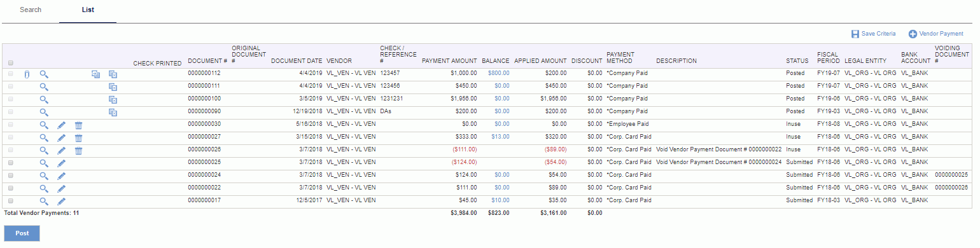980x248 pixels.
Task: Check the box for document 0000000025
Action: (10, 163)
